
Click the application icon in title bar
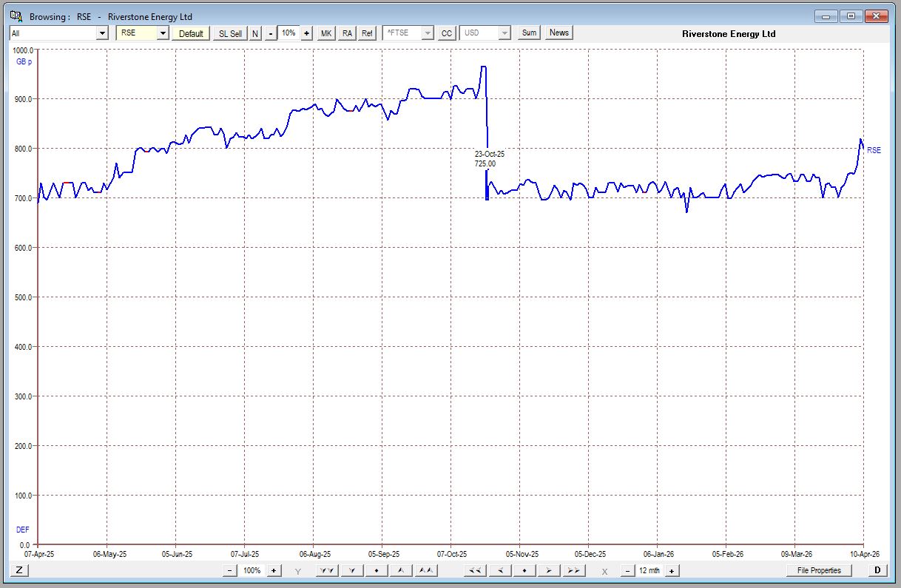click(16, 16)
